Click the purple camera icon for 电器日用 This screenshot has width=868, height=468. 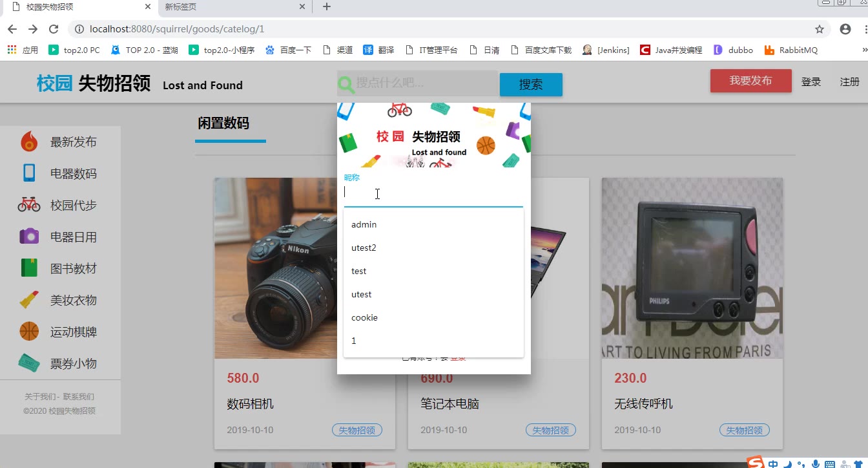click(x=29, y=237)
